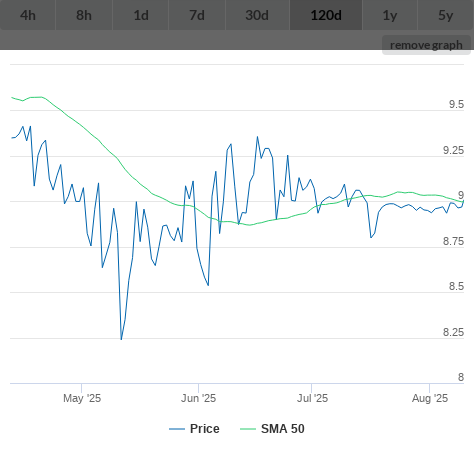This screenshot has height=455, width=474.
Task: Switch to the 8h time range
Action: coord(84,15)
